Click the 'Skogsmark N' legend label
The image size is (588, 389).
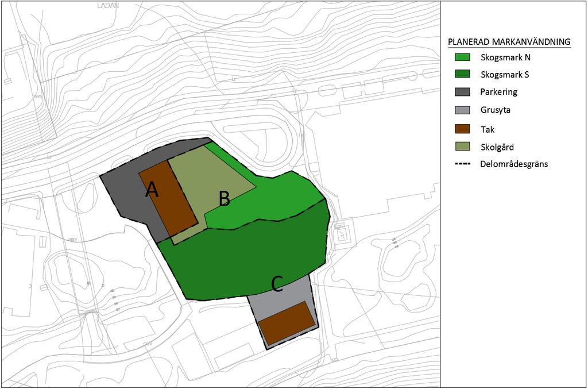click(505, 57)
